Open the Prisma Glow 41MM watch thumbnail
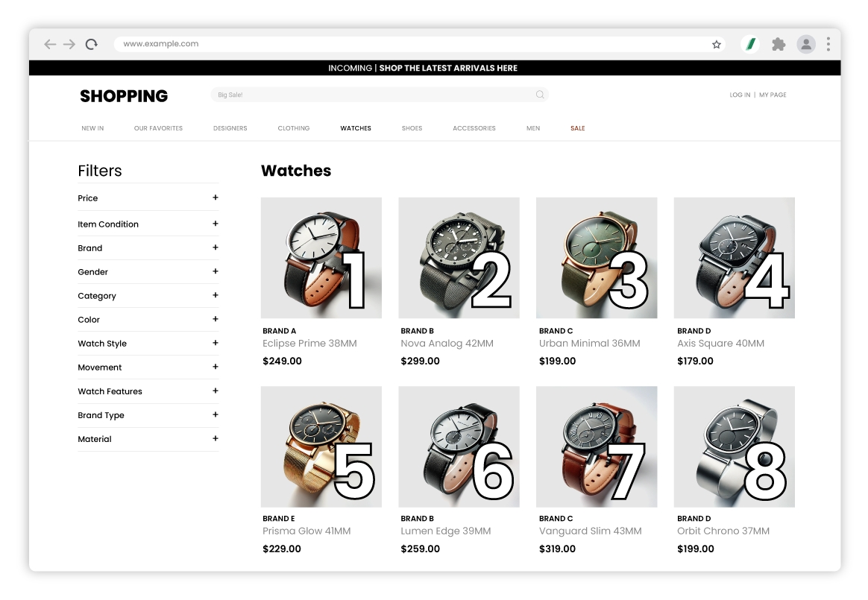868x600 pixels. [321, 446]
